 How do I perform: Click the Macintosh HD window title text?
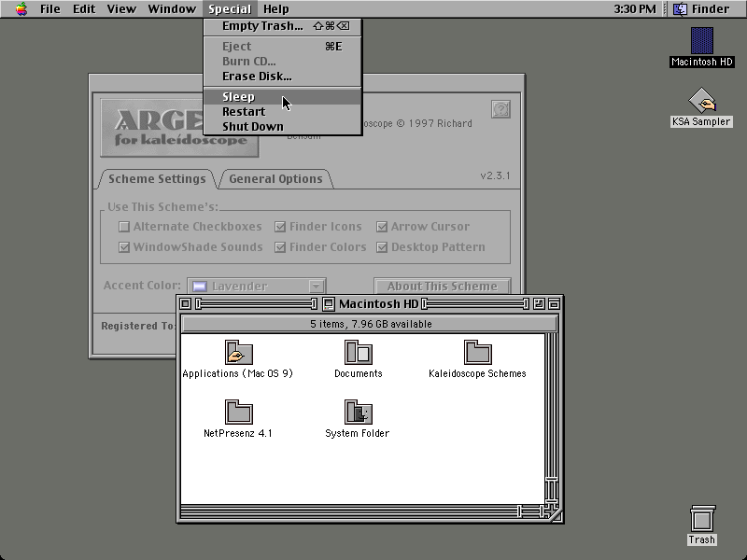click(379, 304)
